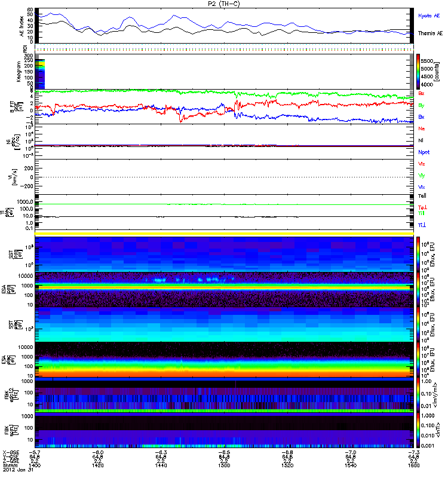Click the 'hhmm' row label
This screenshot has width=448, height=478.
tap(10, 465)
